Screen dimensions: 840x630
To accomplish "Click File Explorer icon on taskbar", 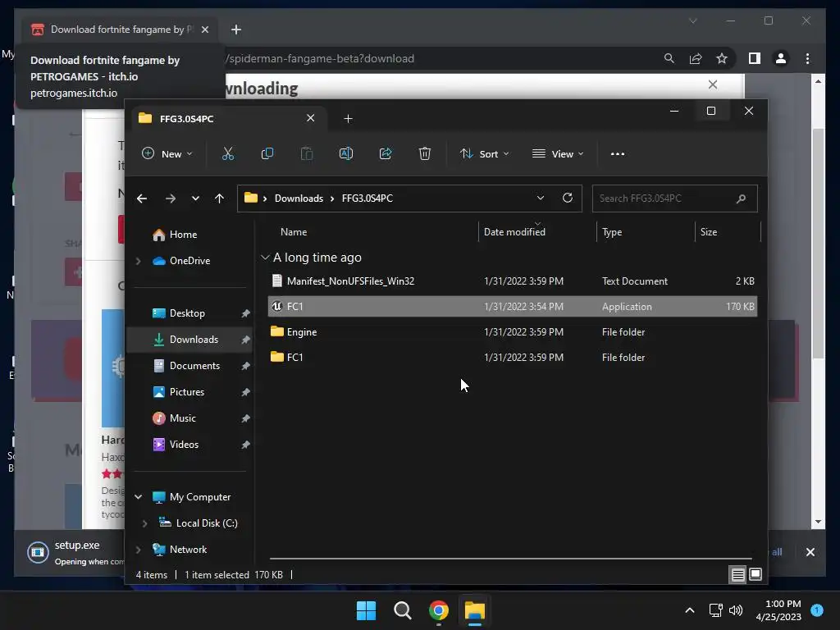I will tap(475, 610).
